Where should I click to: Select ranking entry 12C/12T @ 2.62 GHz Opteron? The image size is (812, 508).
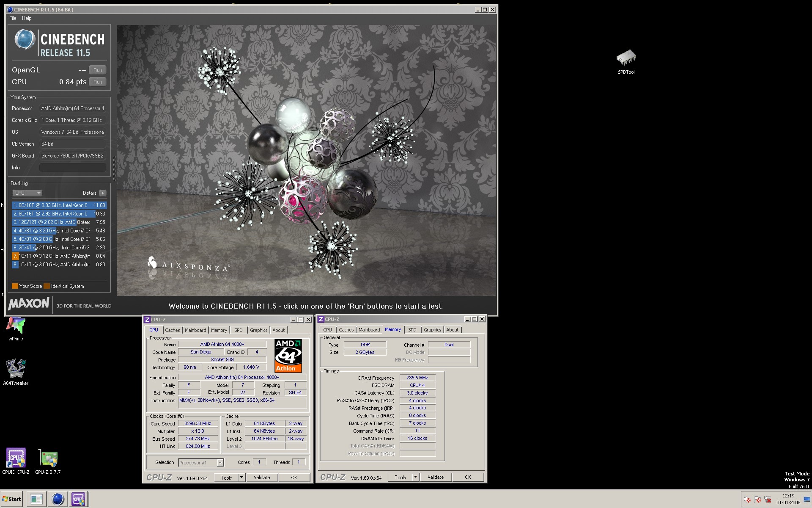point(59,222)
